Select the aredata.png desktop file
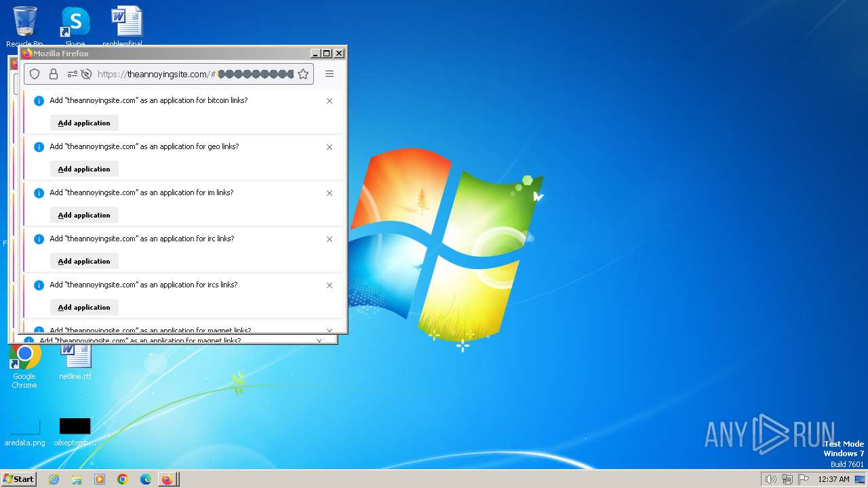Image resolution: width=868 pixels, height=488 pixels. point(25,432)
